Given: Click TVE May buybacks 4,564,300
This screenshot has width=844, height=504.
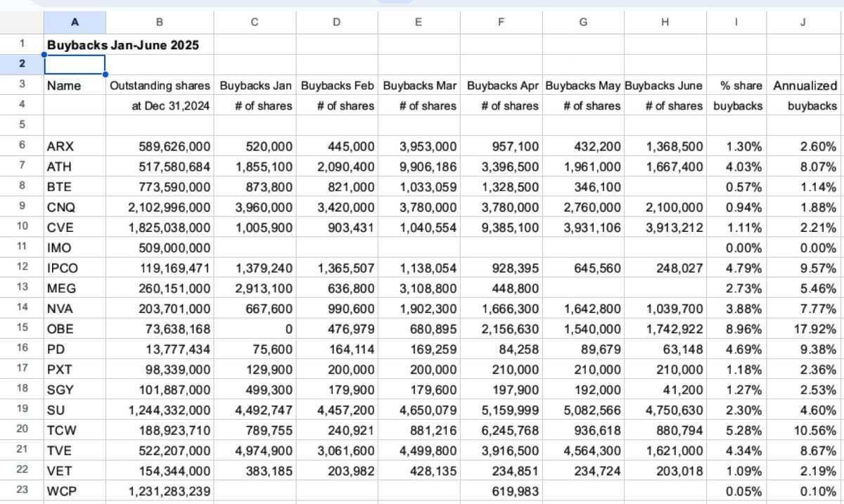Looking at the screenshot, I should tap(582, 451).
